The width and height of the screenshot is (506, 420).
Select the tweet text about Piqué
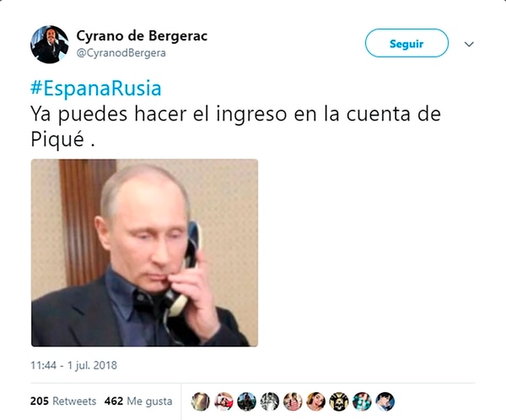[235, 127]
